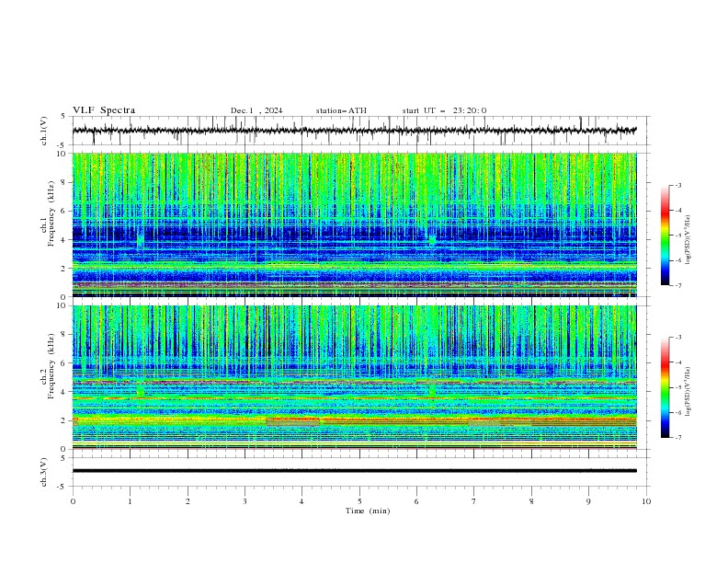The image size is (728, 563).
Task: Select the Time (min) axis title
Action: pos(368,511)
